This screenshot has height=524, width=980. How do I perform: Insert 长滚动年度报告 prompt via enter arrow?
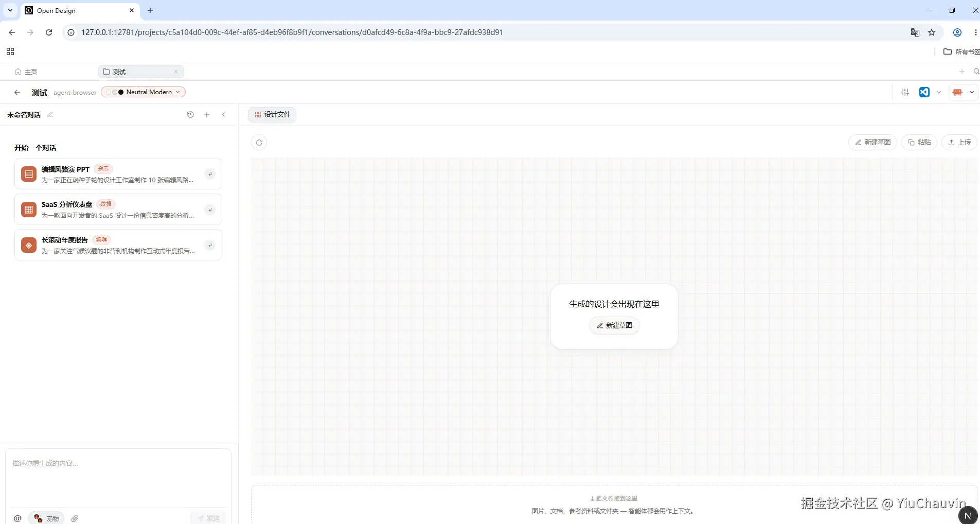(210, 245)
